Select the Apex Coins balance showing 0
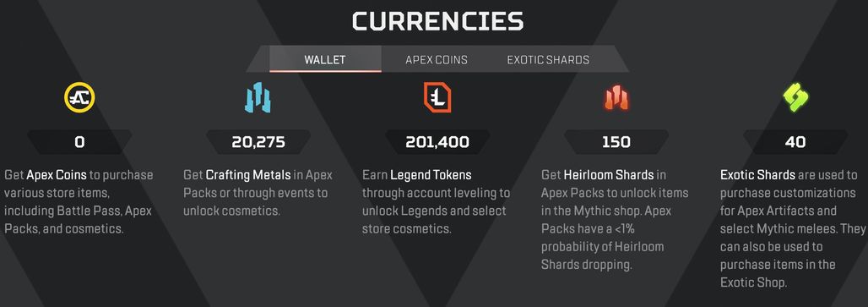Image resolution: width=868 pixels, height=307 pixels. pos(79,142)
